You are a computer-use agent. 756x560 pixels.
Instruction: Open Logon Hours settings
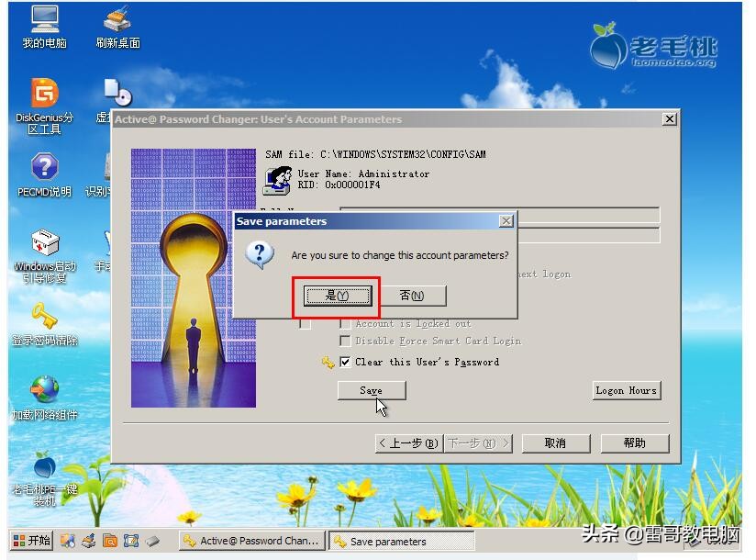pyautogui.click(x=627, y=390)
